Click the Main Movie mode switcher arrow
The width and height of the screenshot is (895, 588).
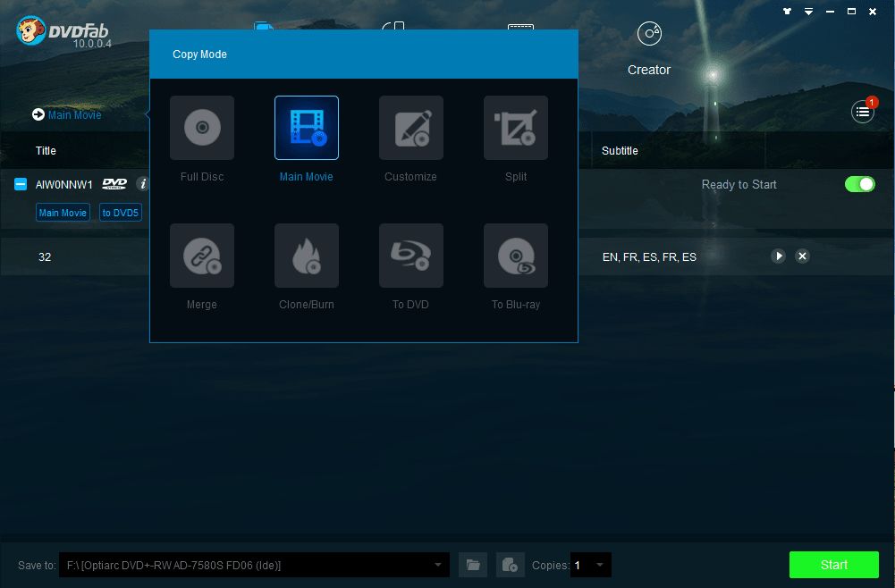[38, 114]
